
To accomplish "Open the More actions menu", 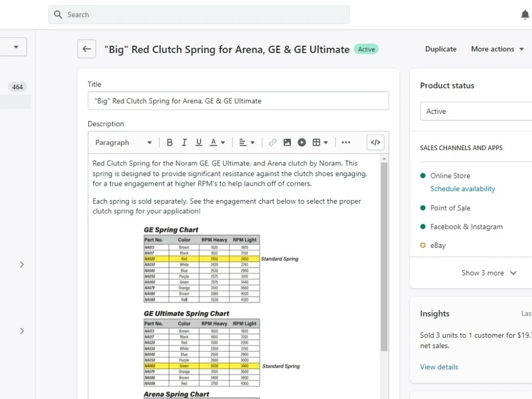I will click(x=497, y=49).
